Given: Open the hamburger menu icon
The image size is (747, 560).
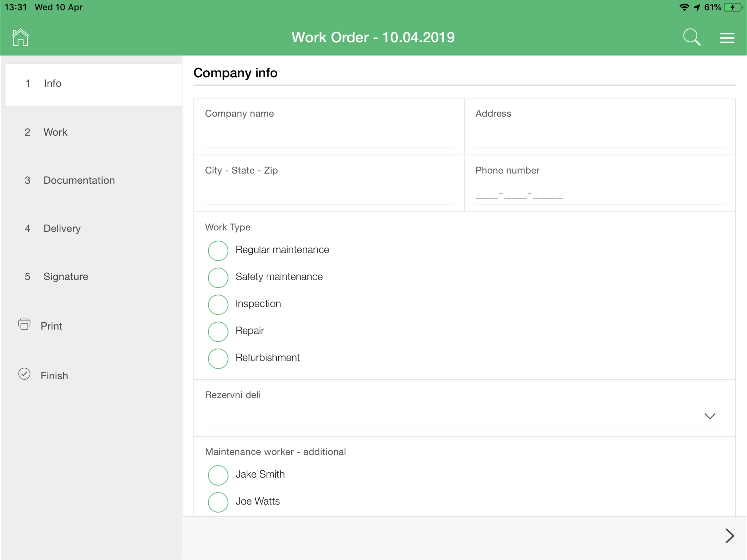Looking at the screenshot, I should [727, 38].
